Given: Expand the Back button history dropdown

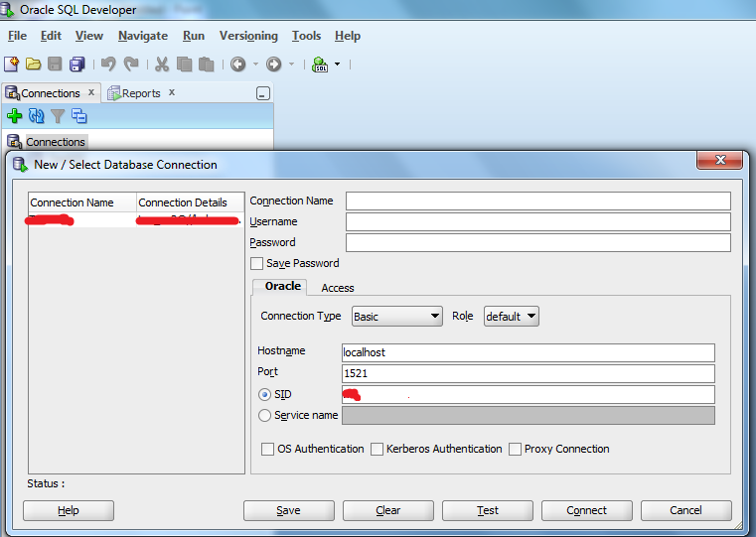Looking at the screenshot, I should click(x=255, y=65).
